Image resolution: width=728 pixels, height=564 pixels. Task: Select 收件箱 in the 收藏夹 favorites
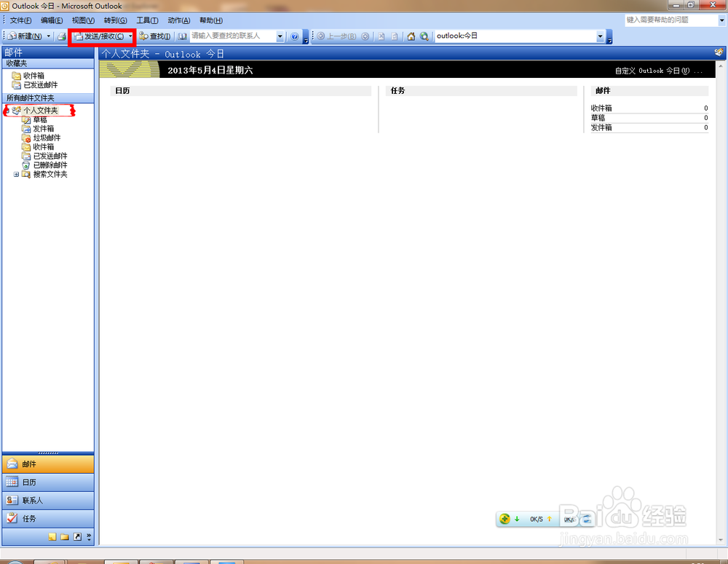(33, 76)
